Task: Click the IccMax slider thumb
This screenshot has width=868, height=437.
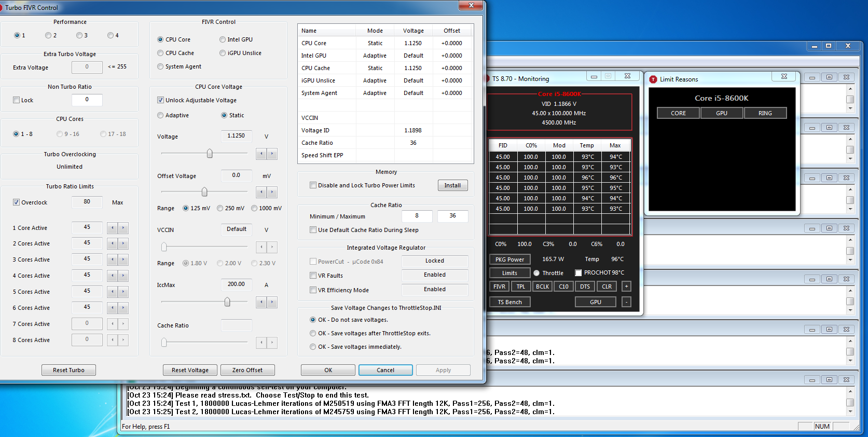Action: tap(227, 302)
